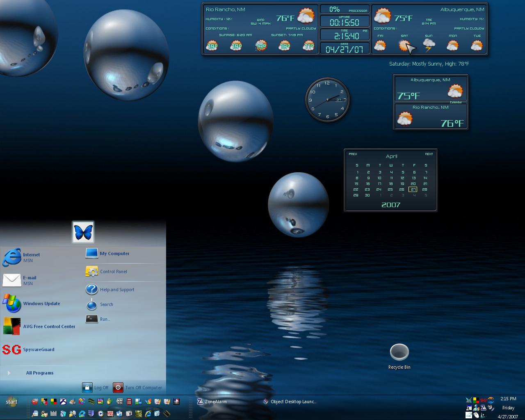The width and height of the screenshot is (525, 420).
Task: Click Turn Off Computer button
Action: [x=138, y=388]
